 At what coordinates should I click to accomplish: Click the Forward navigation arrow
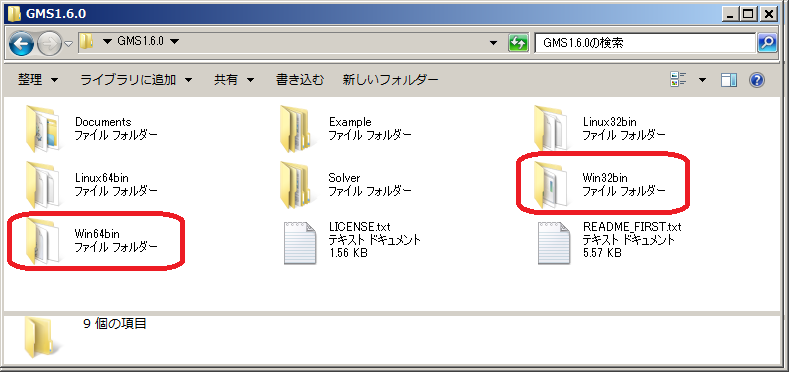(x=49, y=44)
